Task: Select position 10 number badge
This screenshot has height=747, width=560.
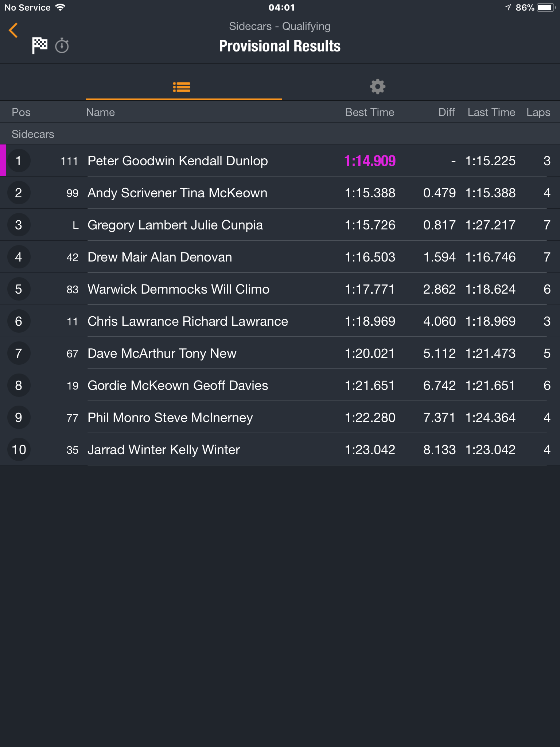Action: (x=19, y=450)
